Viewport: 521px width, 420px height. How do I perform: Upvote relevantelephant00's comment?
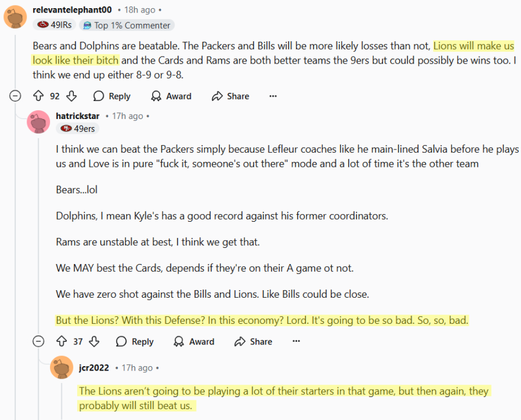tap(38, 96)
